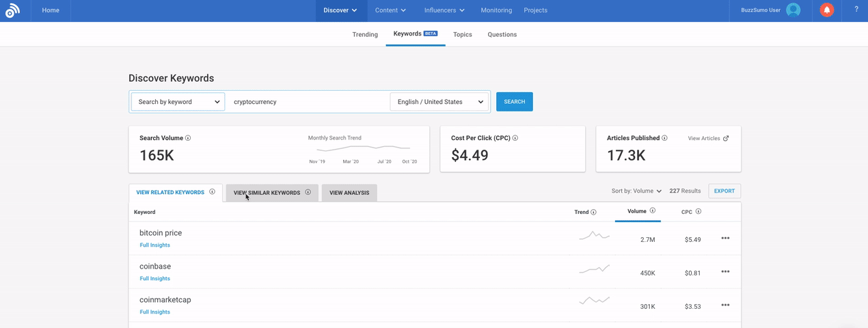Open the View Analysis tab
Screen dimensions: 868x328
tap(349, 193)
